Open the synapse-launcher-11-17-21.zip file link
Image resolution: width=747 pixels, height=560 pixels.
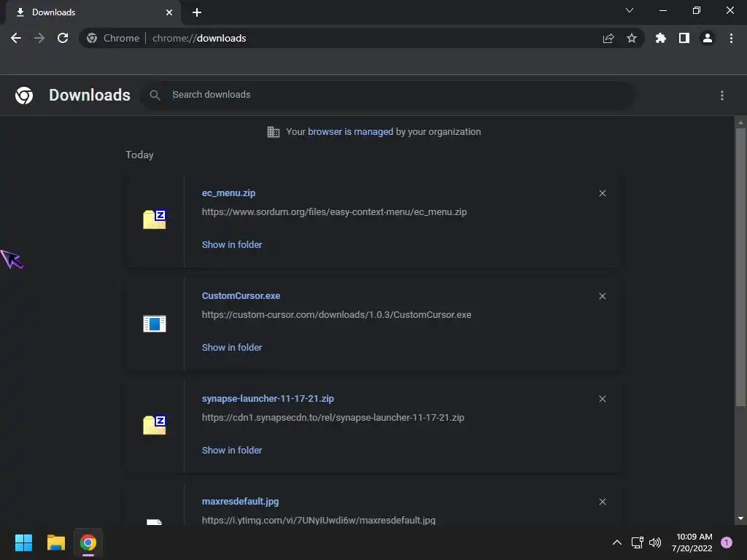click(268, 399)
